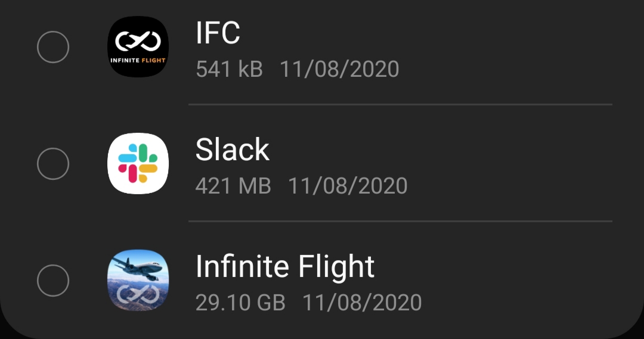Tap the date beside 29.10 GB
The width and height of the screenshot is (644, 339).
[x=362, y=302]
